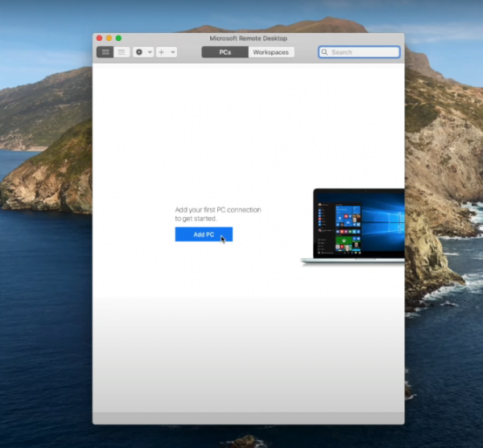Close the Remote Desktop window
Viewport: 483px width, 448px height.
[x=100, y=38]
